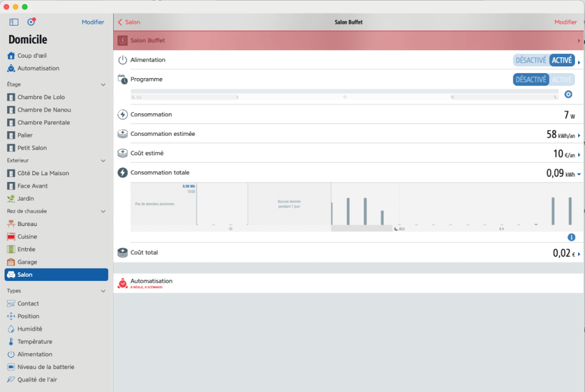Collapse Consommation totale chart arrow

tap(579, 175)
